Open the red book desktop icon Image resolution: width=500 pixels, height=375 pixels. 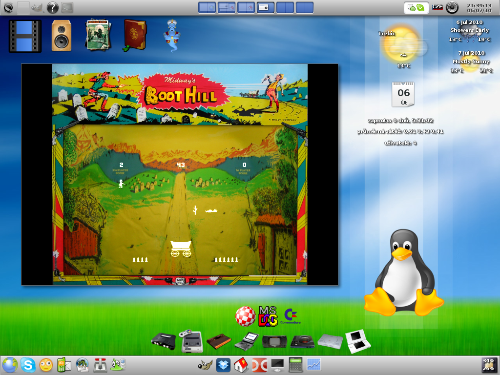click(x=135, y=35)
